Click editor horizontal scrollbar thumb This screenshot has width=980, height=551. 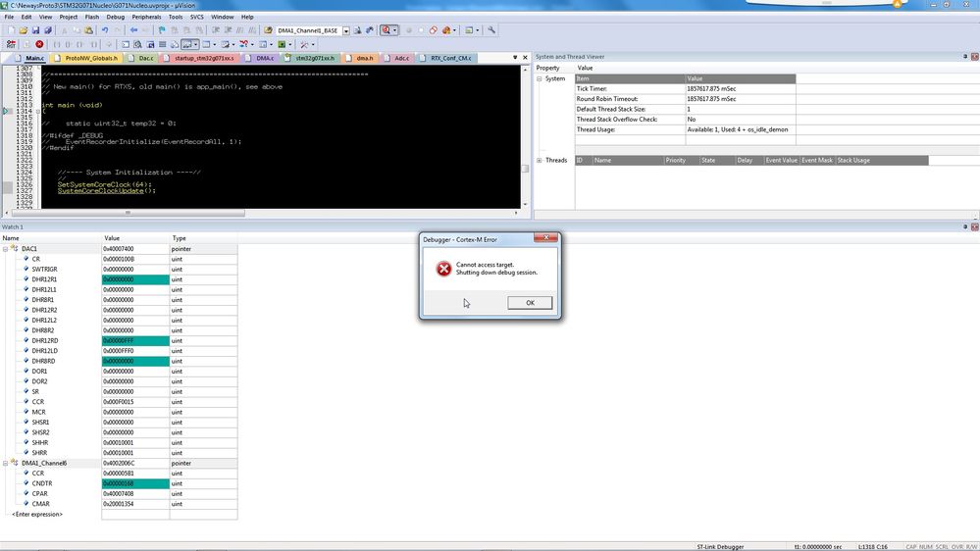pos(129,213)
